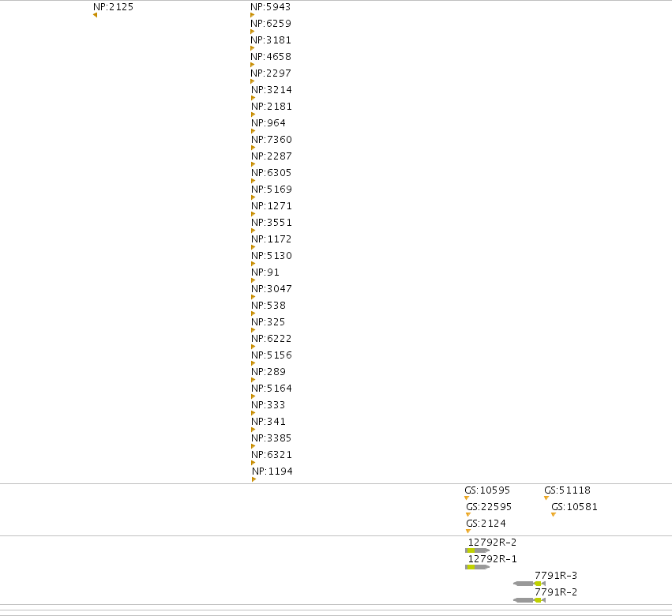Viewport: 672px width, 616px height.
Task: Click the 7791R-3 label
Action: pos(556,576)
